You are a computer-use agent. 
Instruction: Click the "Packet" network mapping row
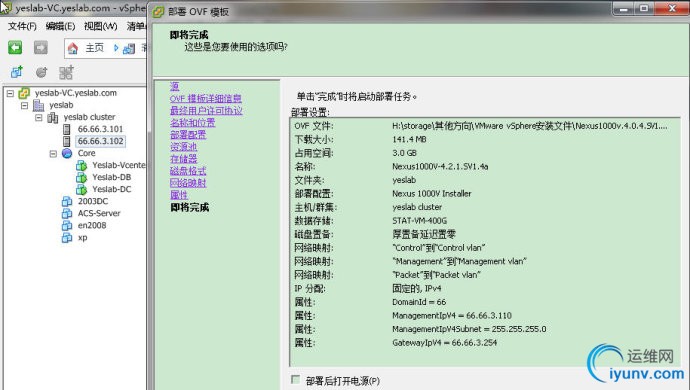484,275
